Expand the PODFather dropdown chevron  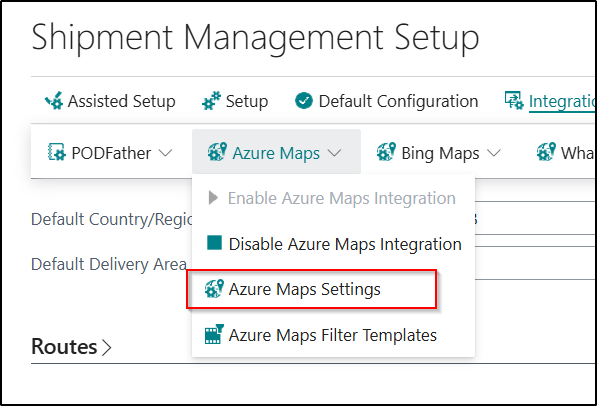tap(165, 153)
